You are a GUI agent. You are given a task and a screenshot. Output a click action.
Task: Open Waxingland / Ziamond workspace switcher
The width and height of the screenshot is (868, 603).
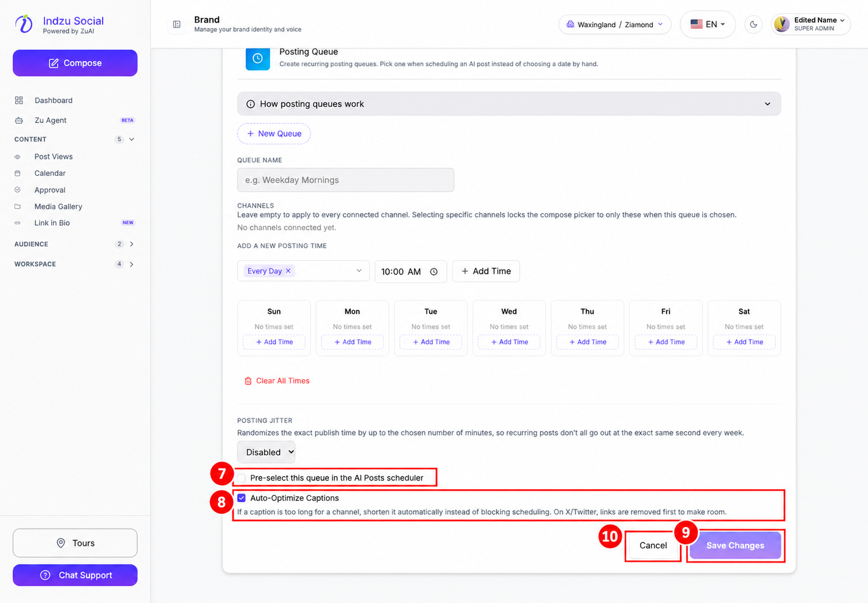click(614, 24)
